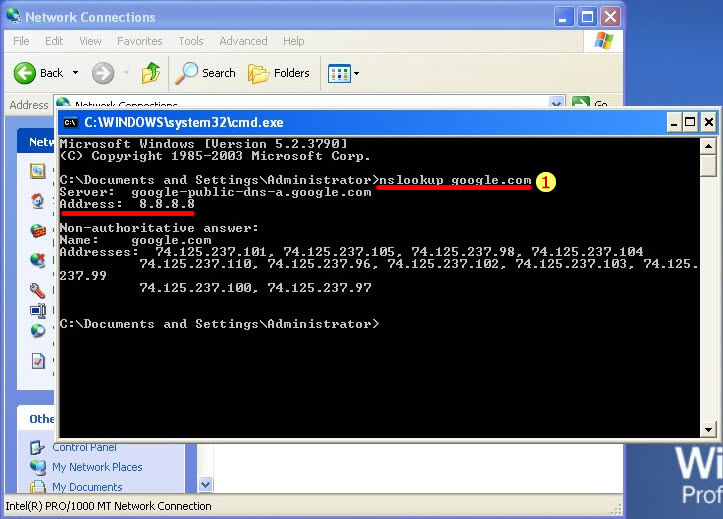Click the cmd scrollbar down arrow
This screenshot has width=723, height=519.
708,430
